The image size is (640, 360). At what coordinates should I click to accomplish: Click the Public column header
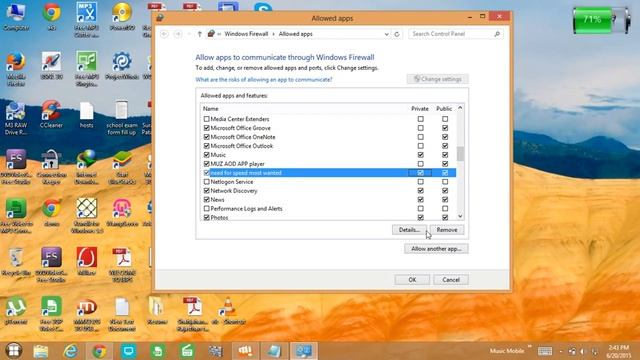pyautogui.click(x=444, y=109)
